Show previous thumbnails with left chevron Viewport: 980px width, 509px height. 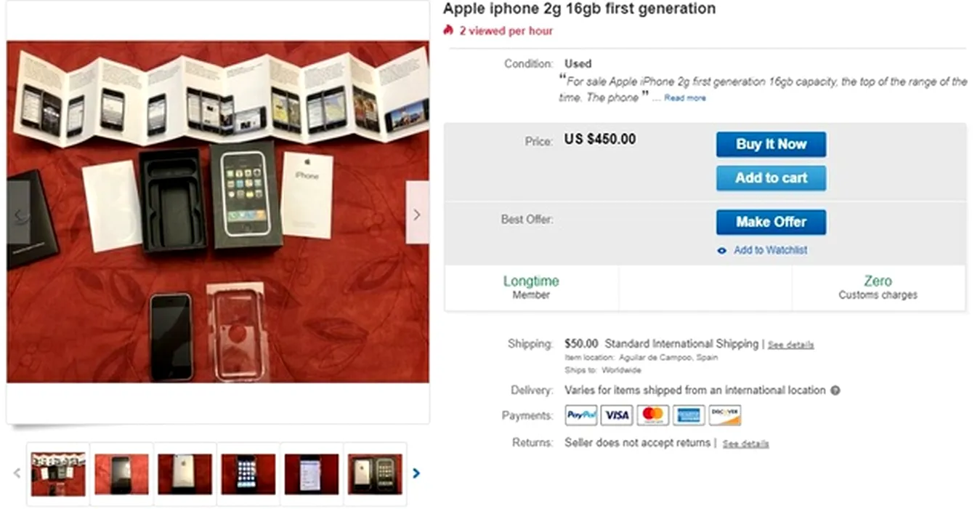tap(17, 473)
